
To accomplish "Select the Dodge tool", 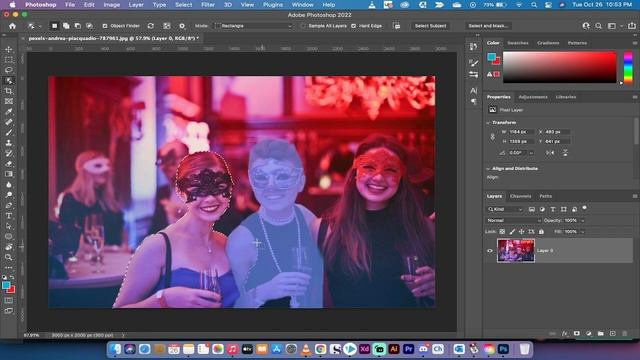I will pyautogui.click(x=9, y=195).
